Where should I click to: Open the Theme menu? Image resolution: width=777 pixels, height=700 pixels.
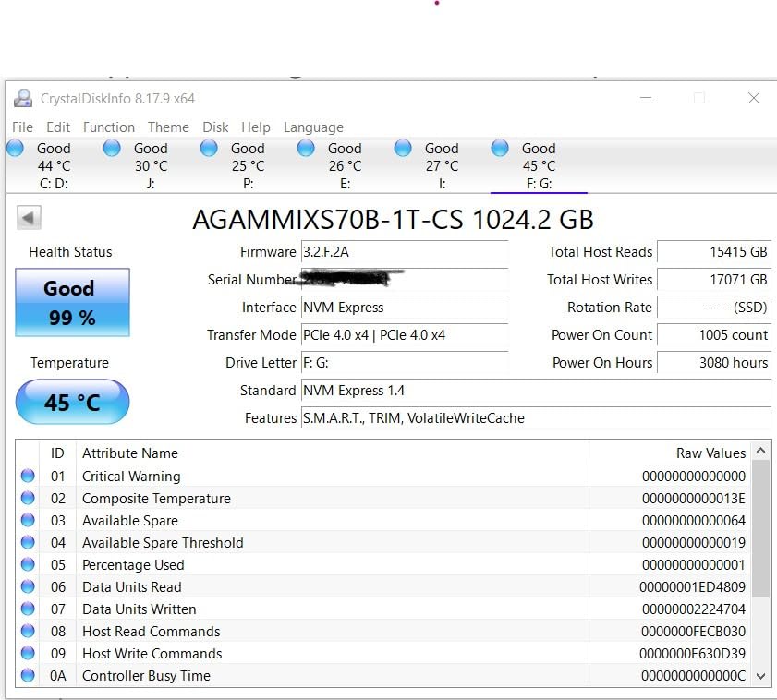[x=168, y=127]
